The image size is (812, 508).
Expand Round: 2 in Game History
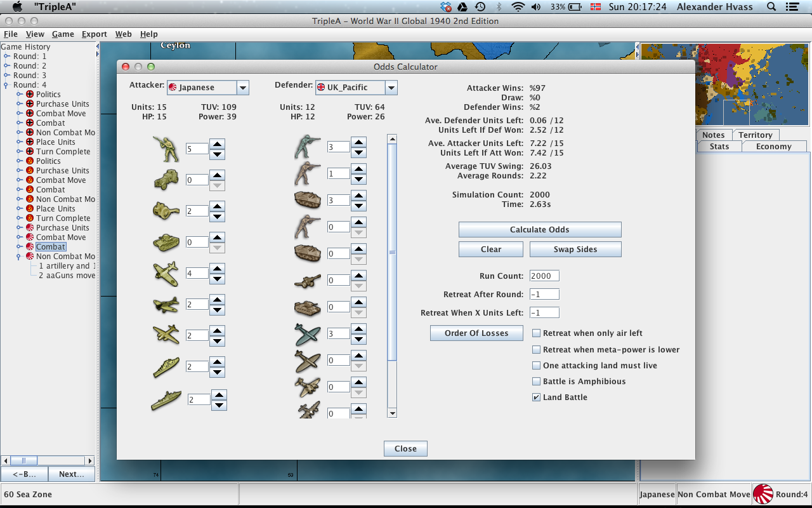(7, 66)
